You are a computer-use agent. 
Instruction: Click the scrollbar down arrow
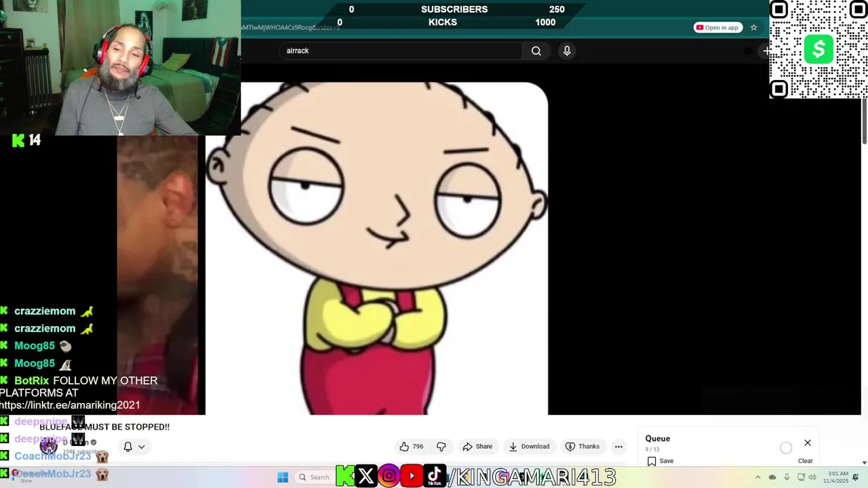click(864, 462)
